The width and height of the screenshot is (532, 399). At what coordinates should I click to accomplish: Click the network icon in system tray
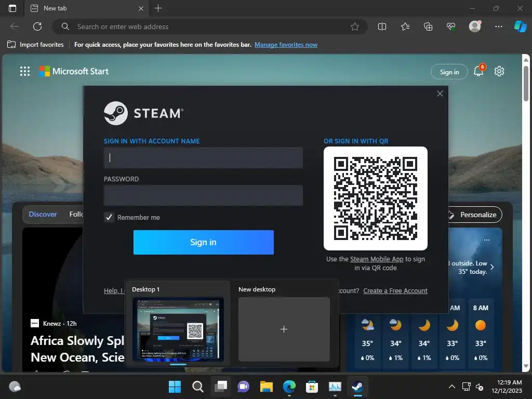tap(466, 387)
